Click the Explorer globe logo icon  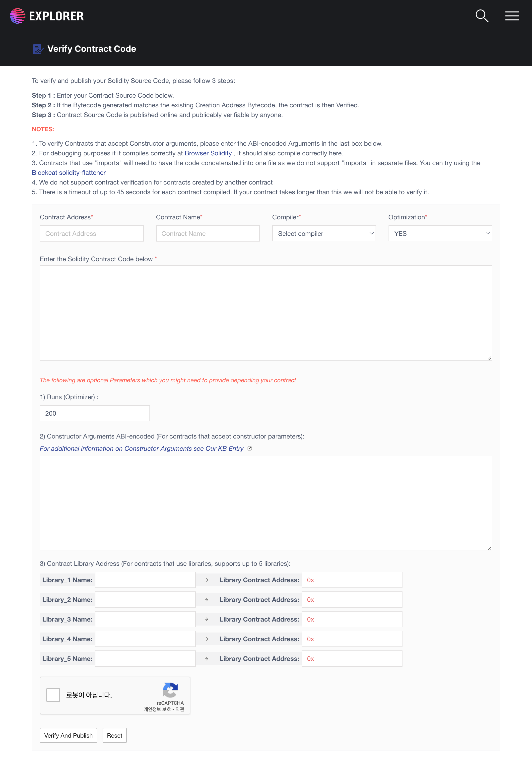click(18, 16)
